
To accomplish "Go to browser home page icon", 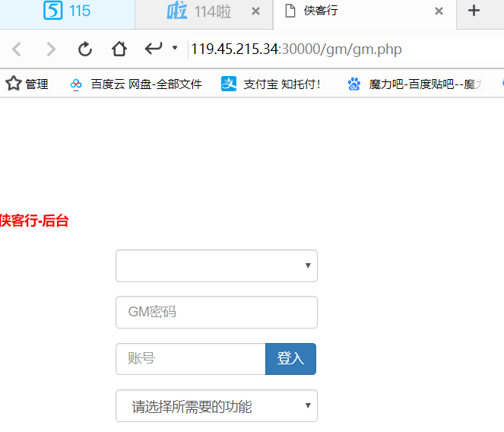I will 119,49.
